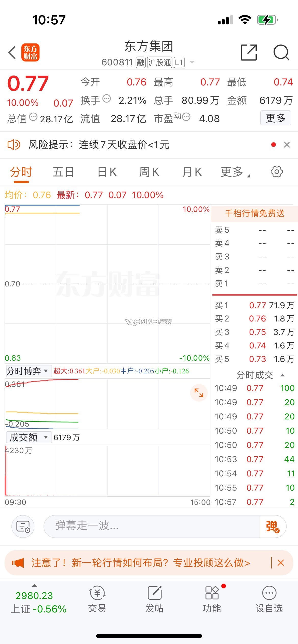This screenshot has width=298, height=644.
Task: Open the 千档行情免费送 promotion link
Action: point(254,213)
